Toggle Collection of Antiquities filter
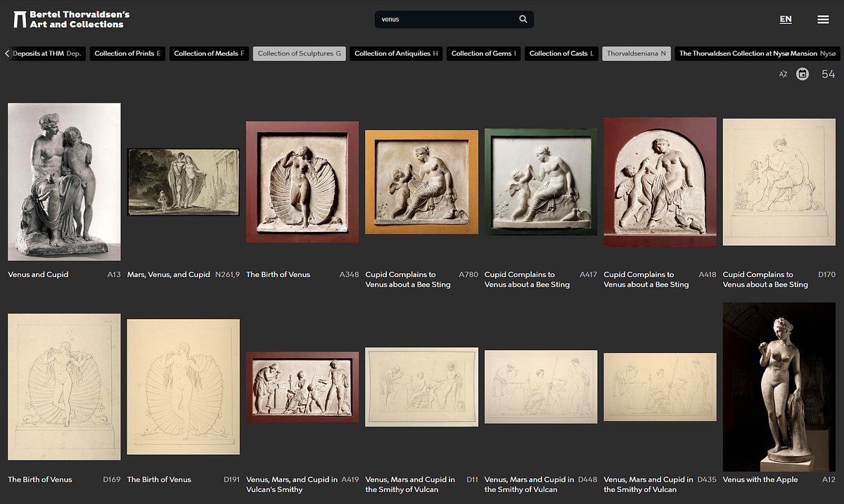The image size is (844, 504). pyautogui.click(x=397, y=53)
